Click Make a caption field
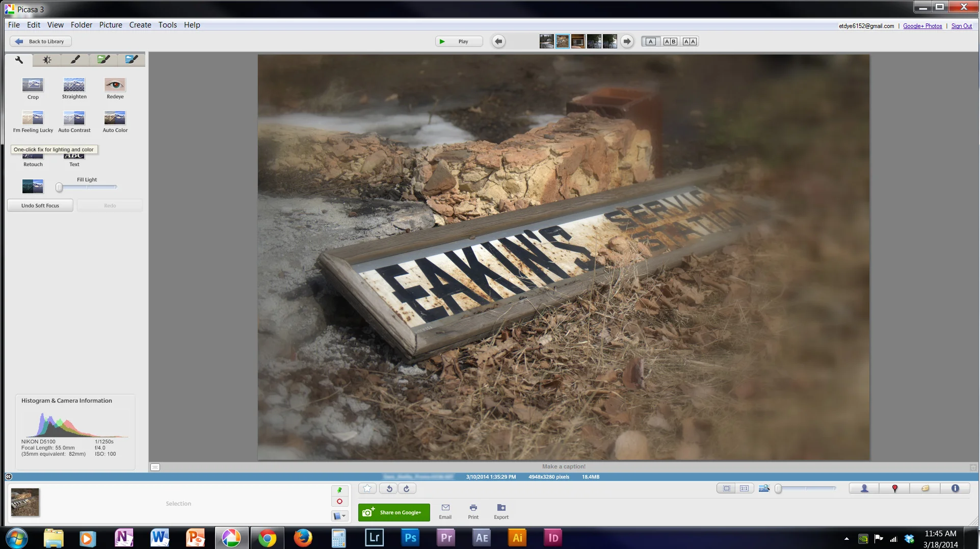Screen dimensions: 980x549 pyautogui.click(x=564, y=466)
